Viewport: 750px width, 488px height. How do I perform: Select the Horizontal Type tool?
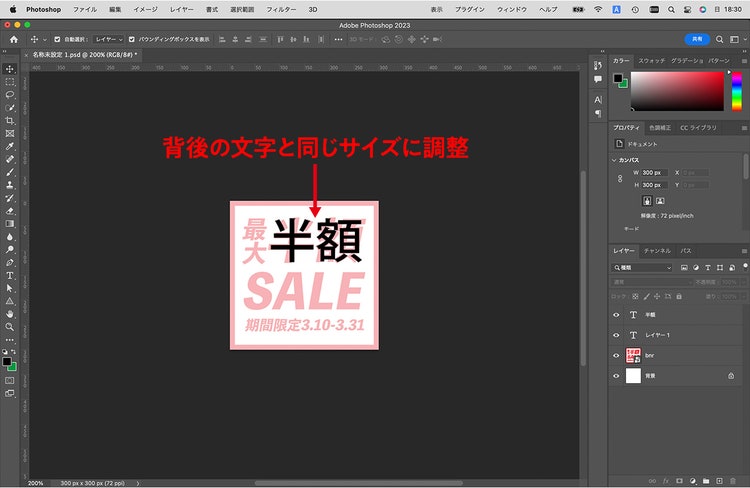[10, 276]
